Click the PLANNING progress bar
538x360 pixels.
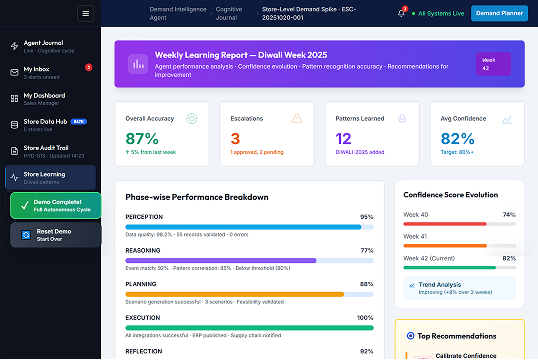[x=249, y=294]
